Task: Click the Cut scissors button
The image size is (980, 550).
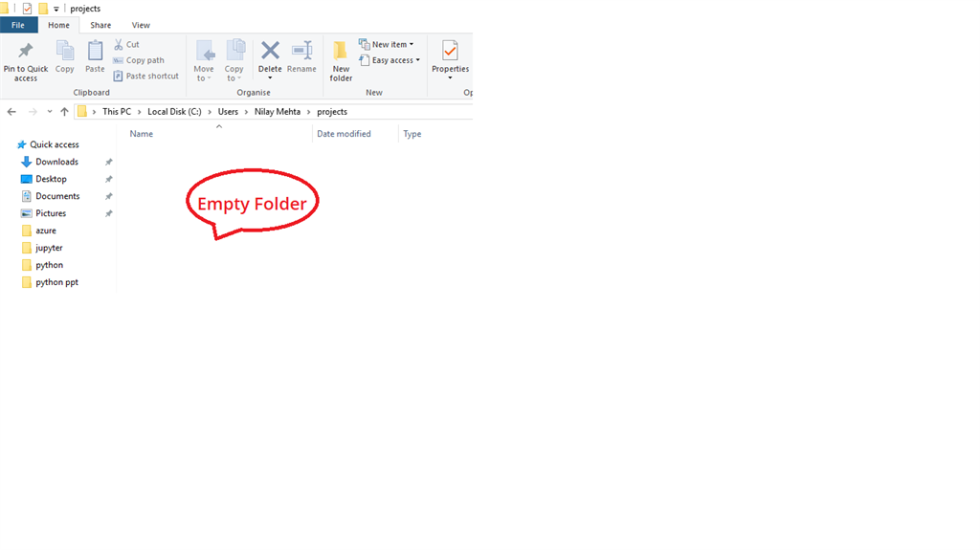Action: click(x=127, y=44)
